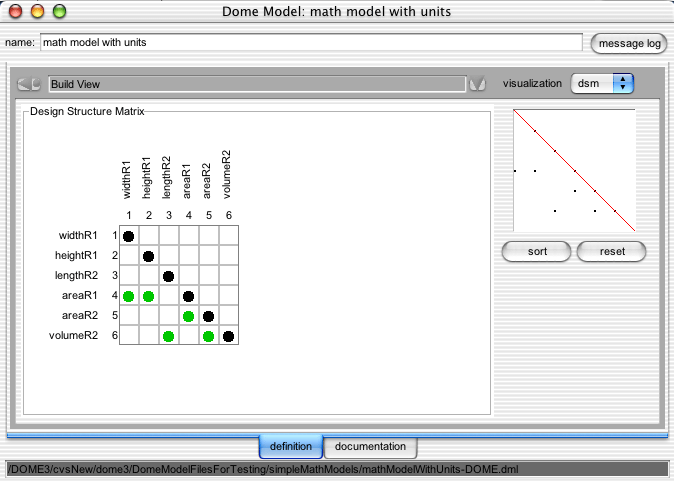Screen dimensions: 674x482
Task: Click green dot in volumeR2 row, lengthR2 column
Action: pos(168,336)
